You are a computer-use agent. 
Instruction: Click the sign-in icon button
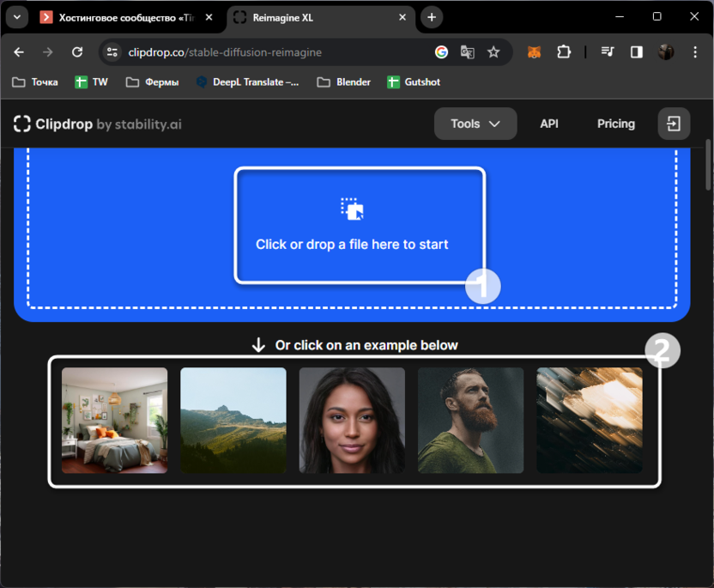coord(674,124)
